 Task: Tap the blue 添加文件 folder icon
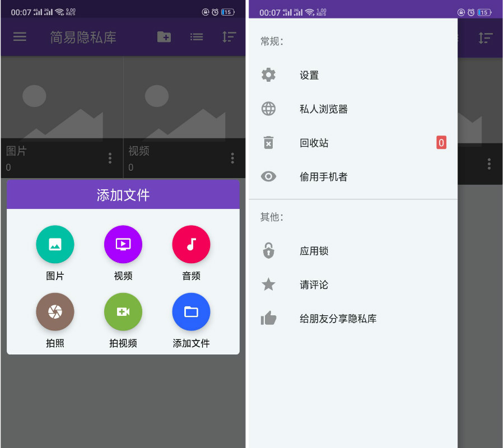coord(192,312)
